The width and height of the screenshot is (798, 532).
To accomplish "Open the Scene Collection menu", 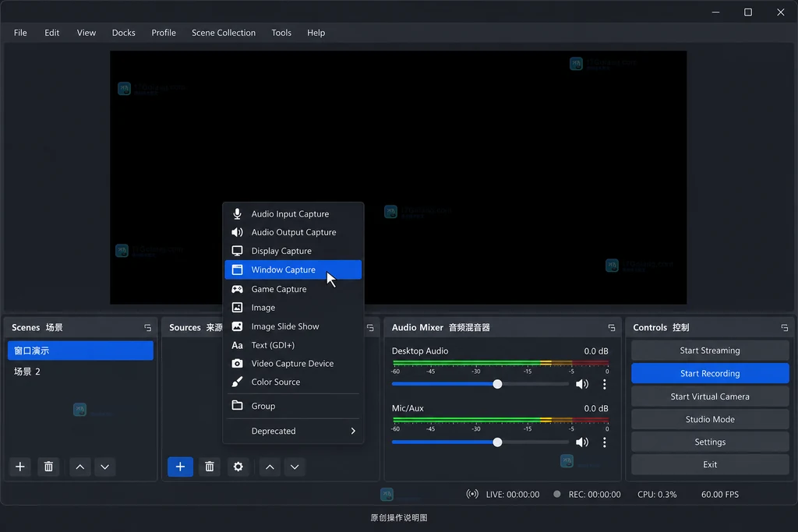I will [x=224, y=33].
